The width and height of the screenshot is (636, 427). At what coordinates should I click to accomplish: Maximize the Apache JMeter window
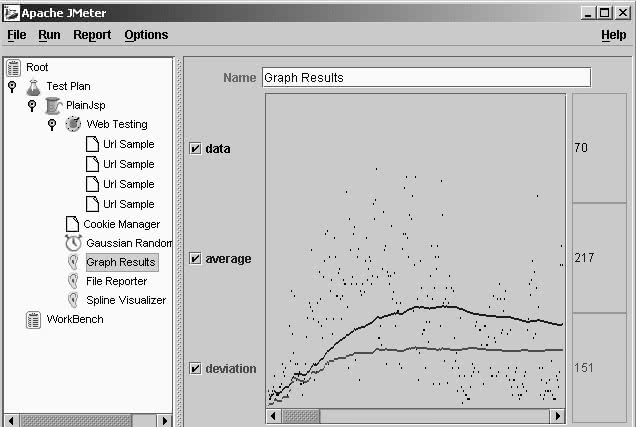604,13
